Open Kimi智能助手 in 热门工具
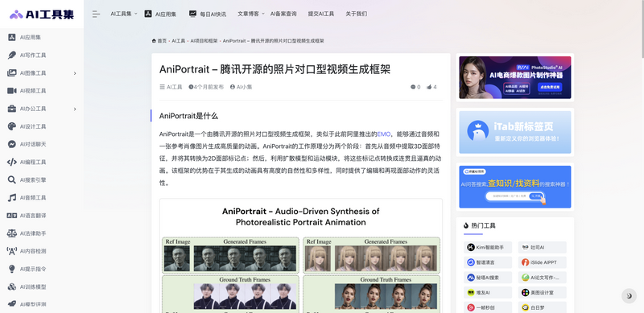Viewport: 644px width, 313px height. click(489, 247)
